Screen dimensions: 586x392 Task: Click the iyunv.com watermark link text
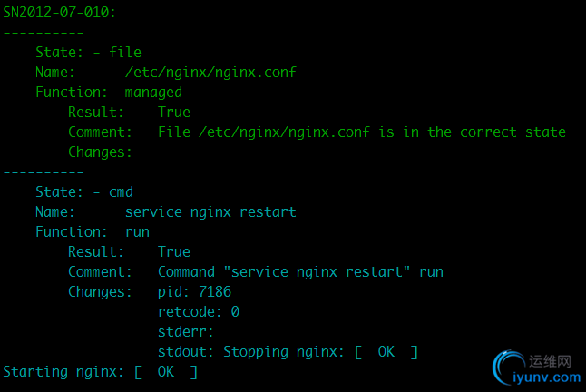tap(547, 377)
